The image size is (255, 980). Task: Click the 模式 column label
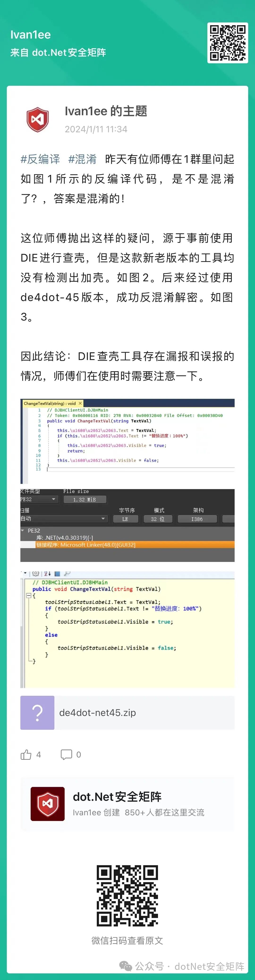159,510
